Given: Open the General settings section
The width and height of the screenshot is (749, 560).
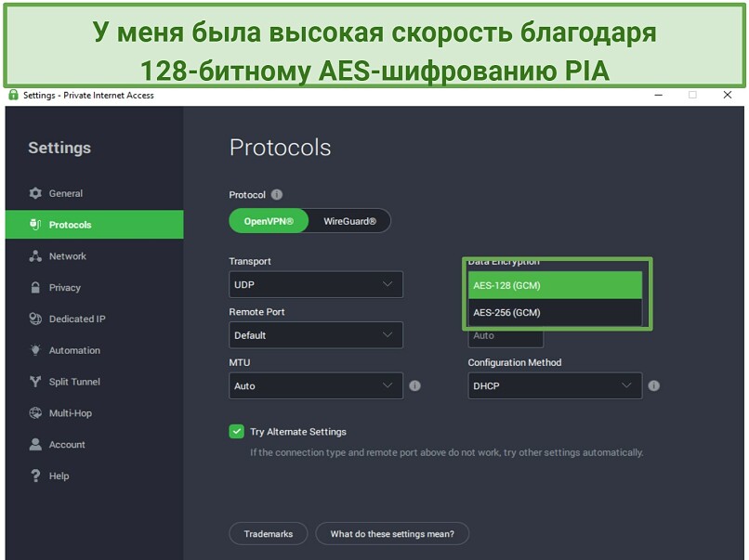Looking at the screenshot, I should (95, 193).
